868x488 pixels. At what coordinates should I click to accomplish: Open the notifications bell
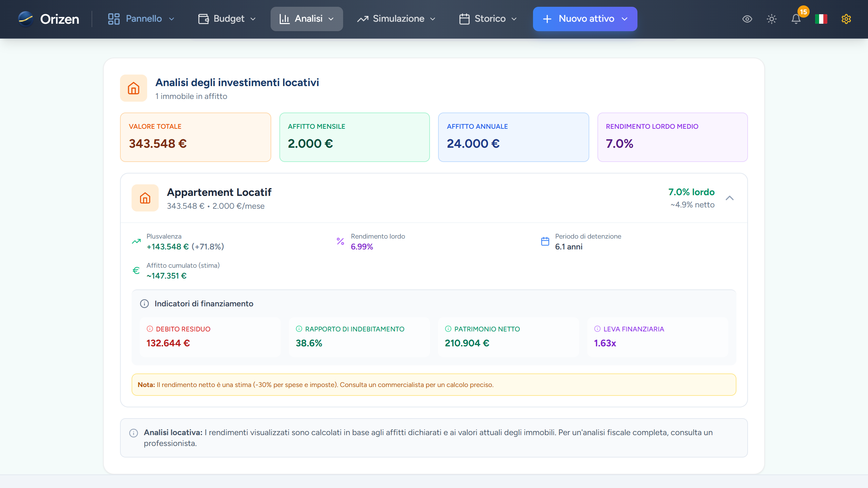[x=796, y=20]
